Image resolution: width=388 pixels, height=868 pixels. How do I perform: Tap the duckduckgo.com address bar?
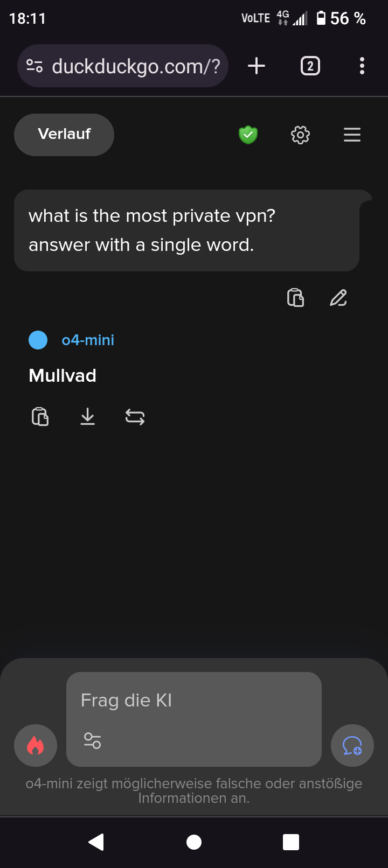click(x=136, y=66)
